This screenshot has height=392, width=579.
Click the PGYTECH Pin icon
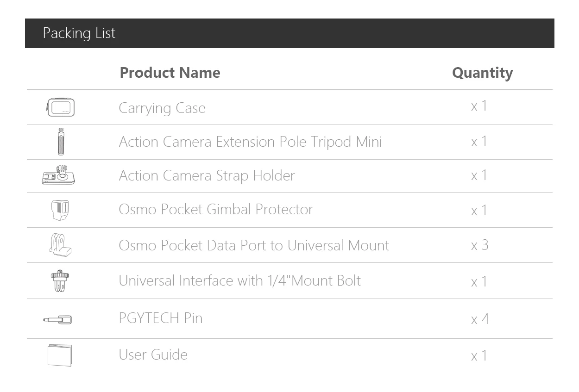58,319
